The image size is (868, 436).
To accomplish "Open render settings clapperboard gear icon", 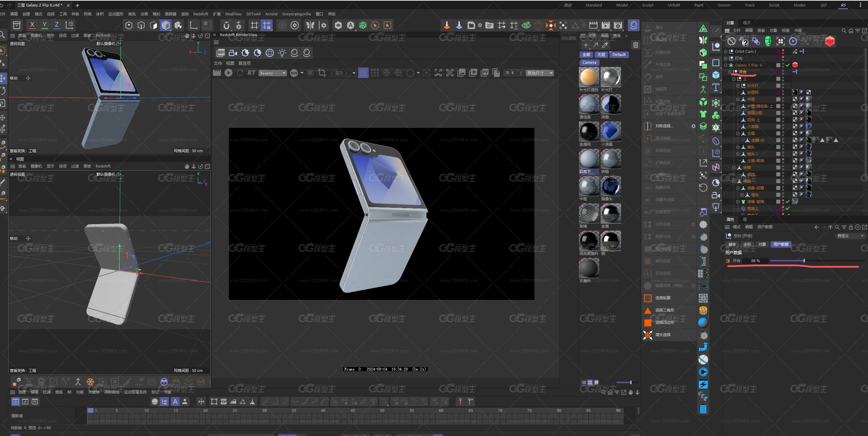I will click(x=618, y=25).
